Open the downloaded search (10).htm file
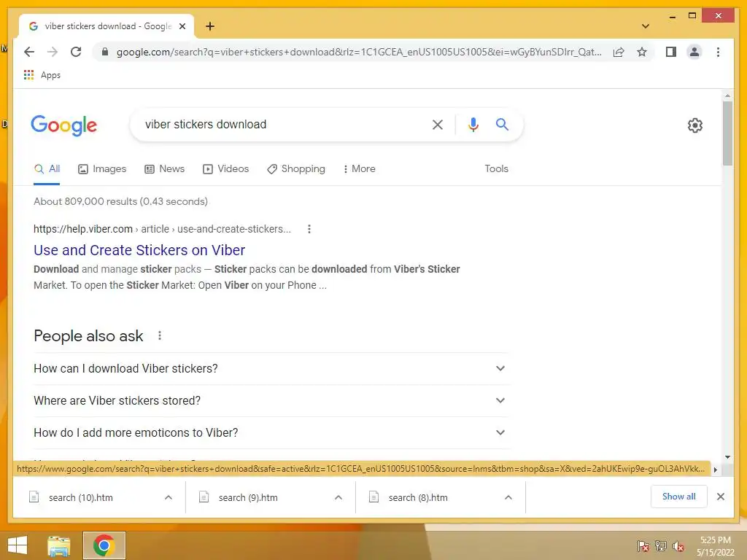 tap(81, 497)
